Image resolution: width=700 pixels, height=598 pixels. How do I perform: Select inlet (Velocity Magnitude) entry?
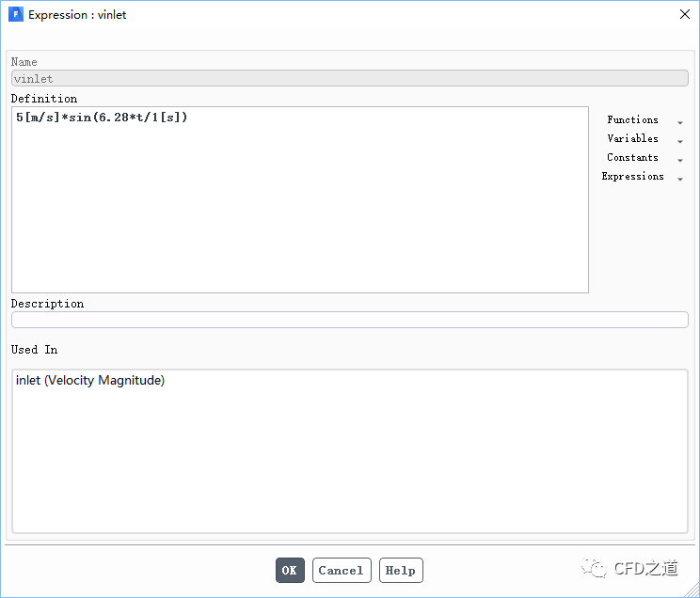coord(90,381)
